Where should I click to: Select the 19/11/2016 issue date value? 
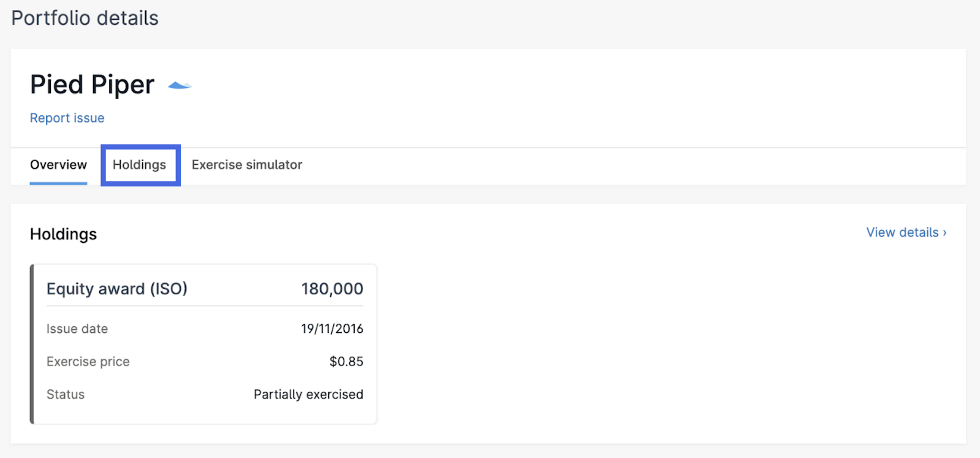[x=332, y=329]
